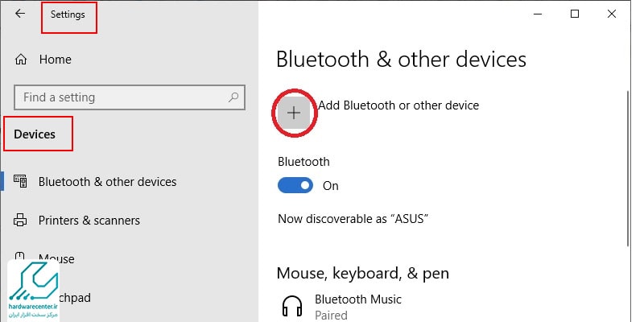Click the vertical scrollbar on right
644x322 pixels.
click(x=627, y=168)
